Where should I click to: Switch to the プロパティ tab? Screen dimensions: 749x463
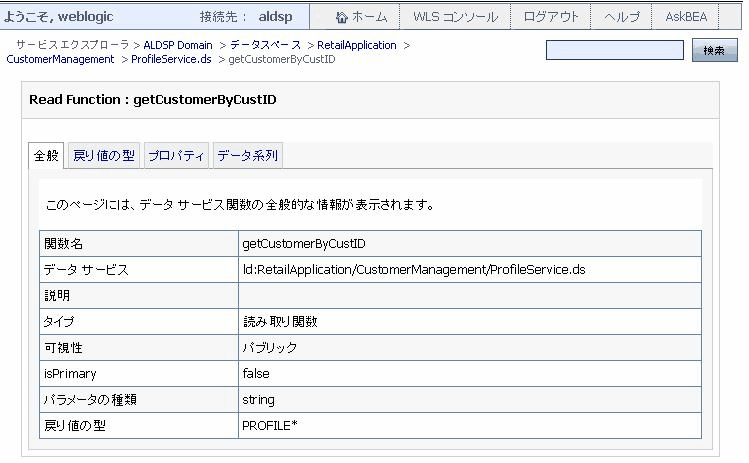(x=176, y=156)
